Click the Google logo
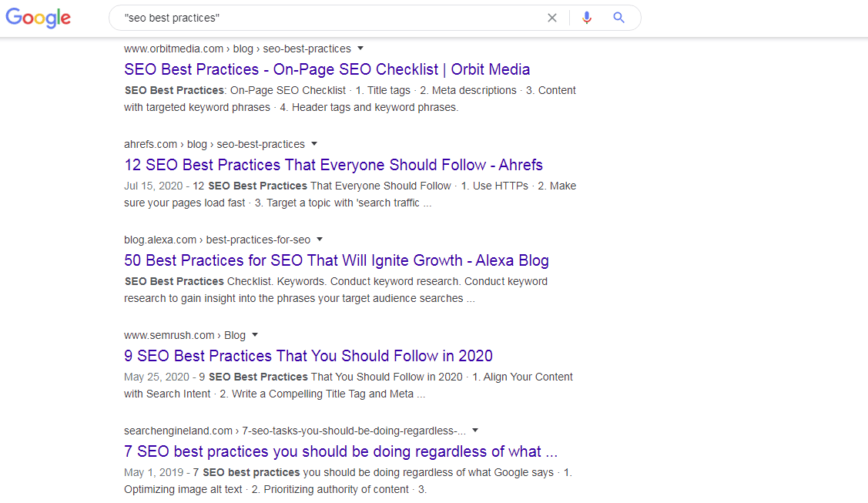The image size is (868, 503). (x=37, y=18)
